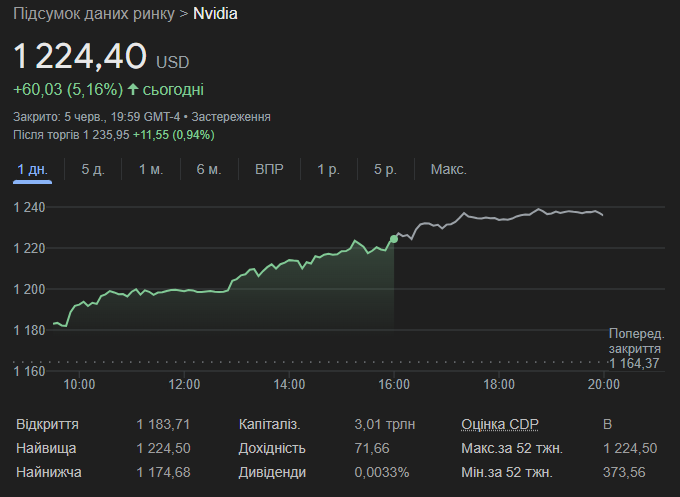Select the ВПР range tab
Screen dimensions: 680x497
click(269, 169)
